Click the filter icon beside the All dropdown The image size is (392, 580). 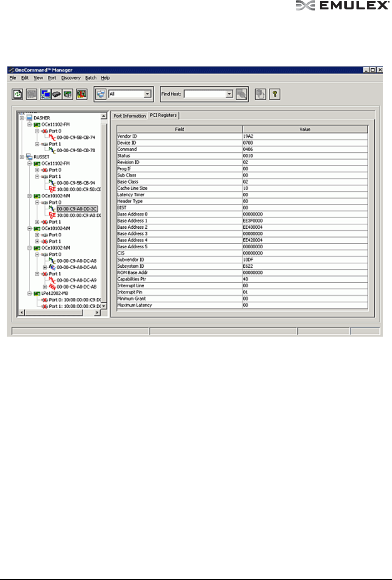[101, 94]
